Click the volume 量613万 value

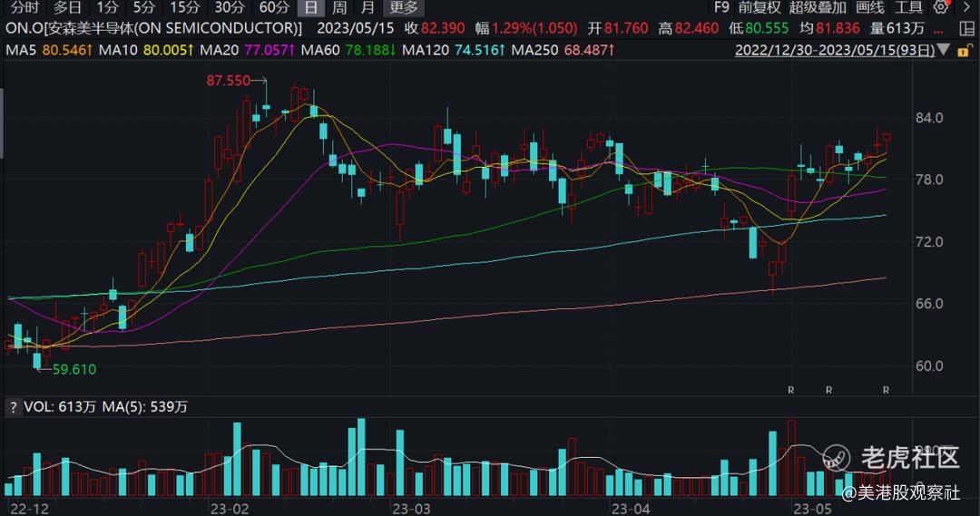(897, 28)
